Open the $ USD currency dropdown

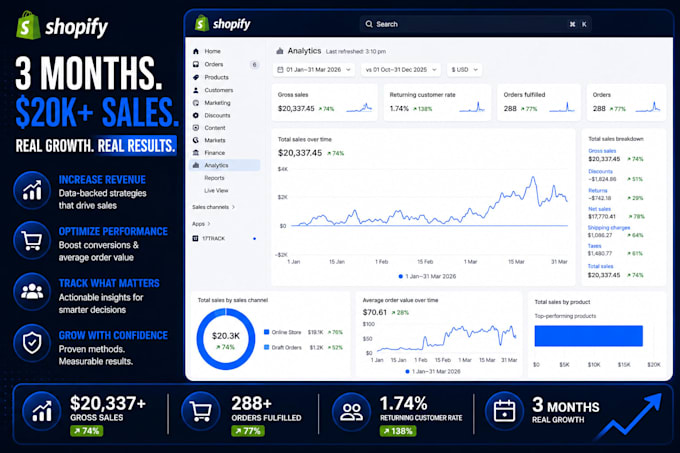pyautogui.click(x=464, y=70)
